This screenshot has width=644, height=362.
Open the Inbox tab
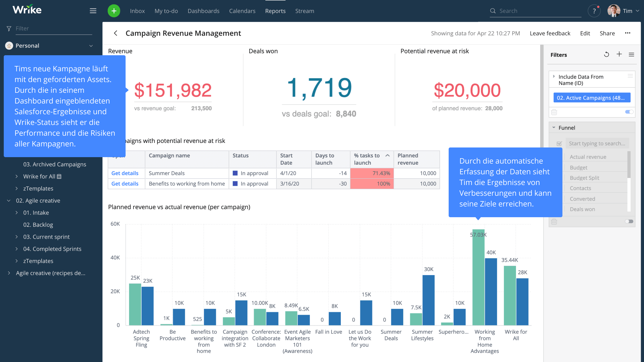point(137,11)
